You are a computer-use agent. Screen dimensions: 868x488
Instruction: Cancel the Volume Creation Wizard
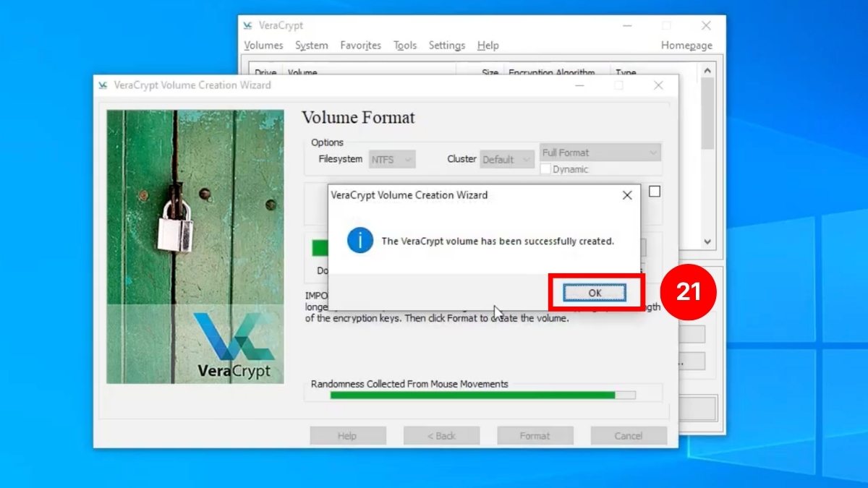pyautogui.click(x=628, y=435)
